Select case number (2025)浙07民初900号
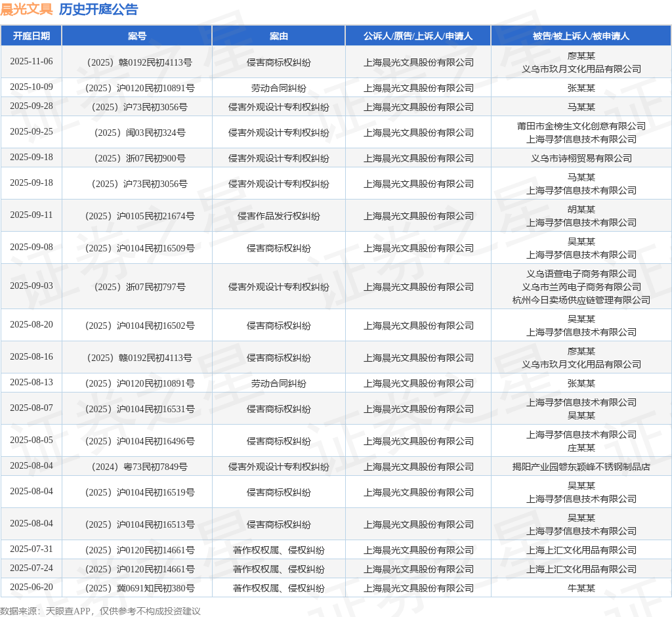Screen dimensions: 672x617 point(140,159)
